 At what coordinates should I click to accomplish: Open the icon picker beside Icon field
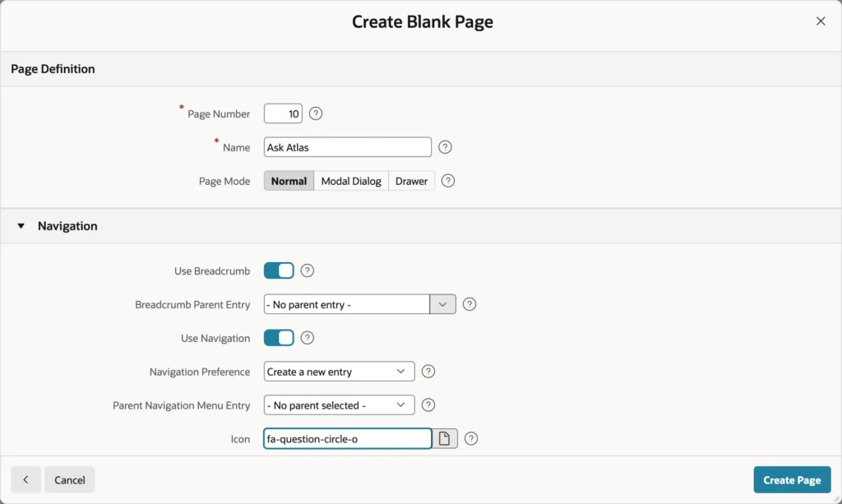click(x=445, y=438)
